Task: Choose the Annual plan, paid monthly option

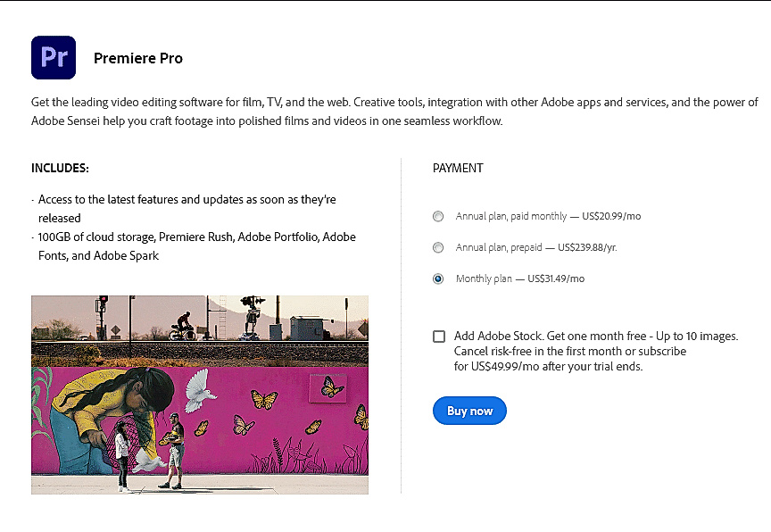Action: tap(438, 216)
